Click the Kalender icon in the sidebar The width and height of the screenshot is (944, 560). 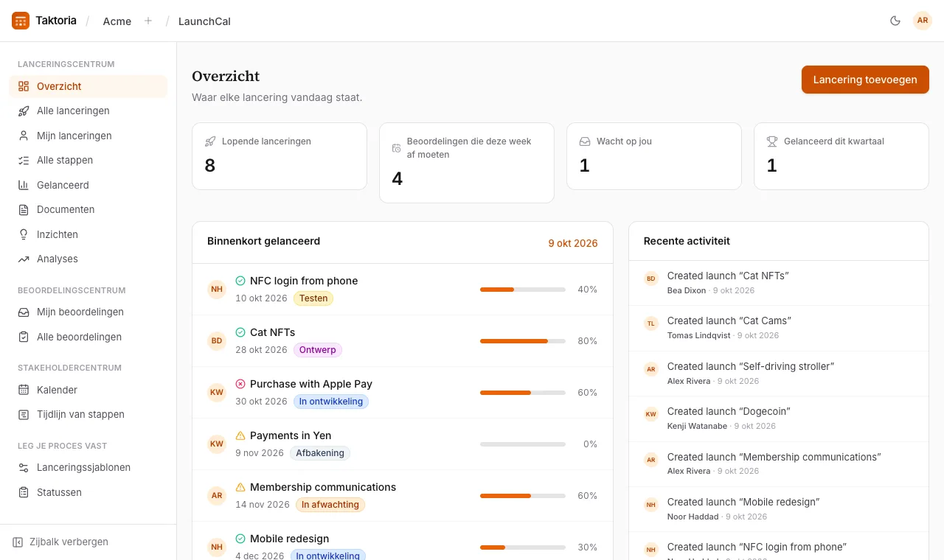(24, 390)
